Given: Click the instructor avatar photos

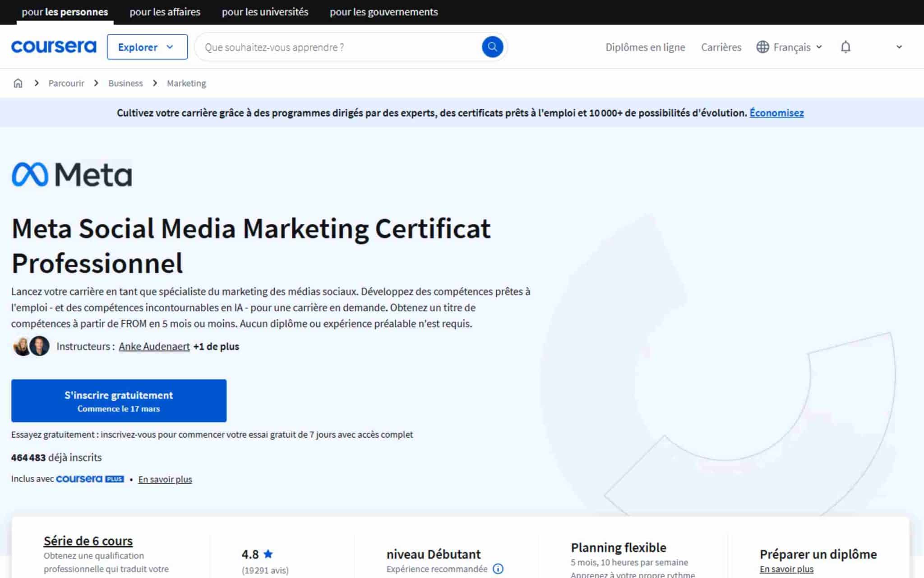Looking at the screenshot, I should [x=31, y=346].
